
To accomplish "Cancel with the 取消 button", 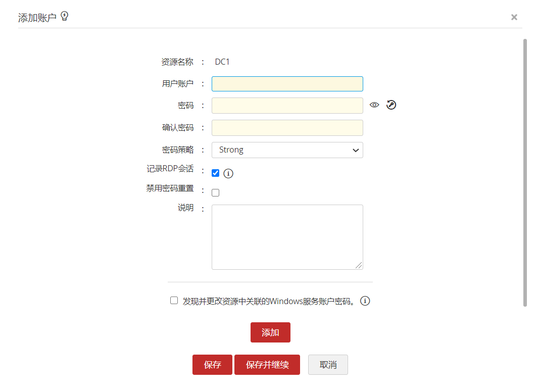I will coord(328,365).
